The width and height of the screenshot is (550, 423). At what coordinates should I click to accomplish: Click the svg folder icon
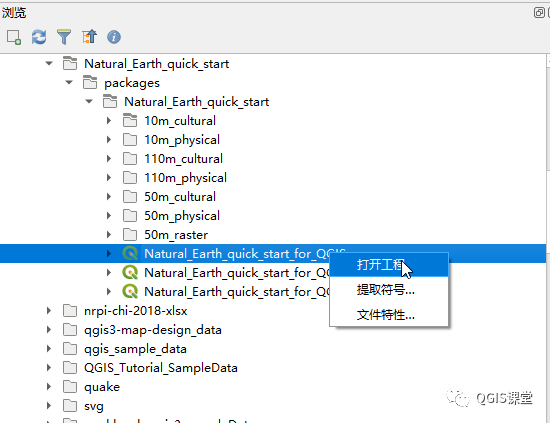70,405
